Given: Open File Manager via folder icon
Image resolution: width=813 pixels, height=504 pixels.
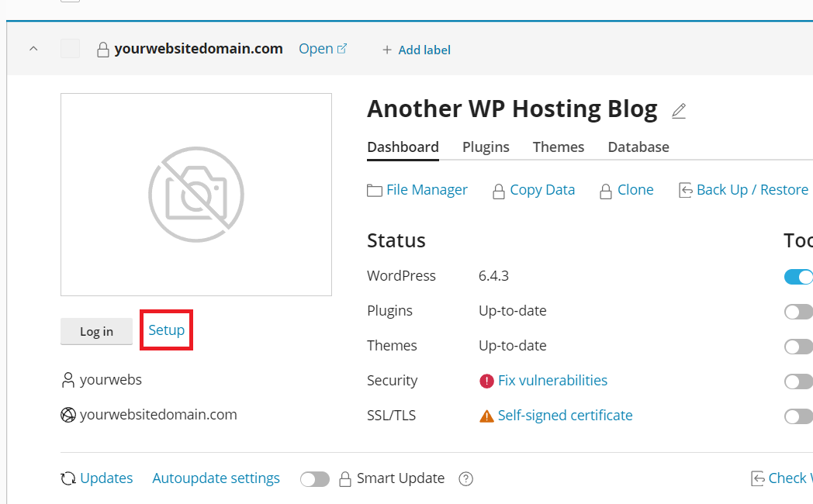Looking at the screenshot, I should [375, 190].
